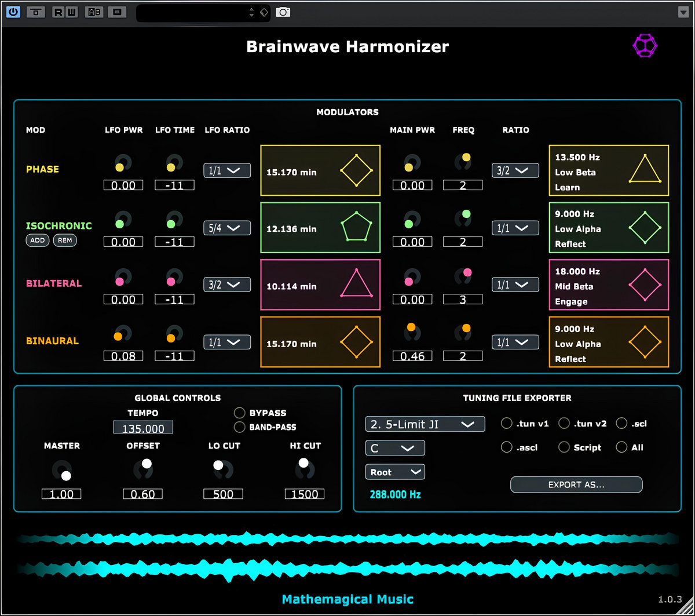Click the BINAURAL LFO PWR value 0.08
Image resolution: width=695 pixels, height=616 pixels.
tap(123, 356)
